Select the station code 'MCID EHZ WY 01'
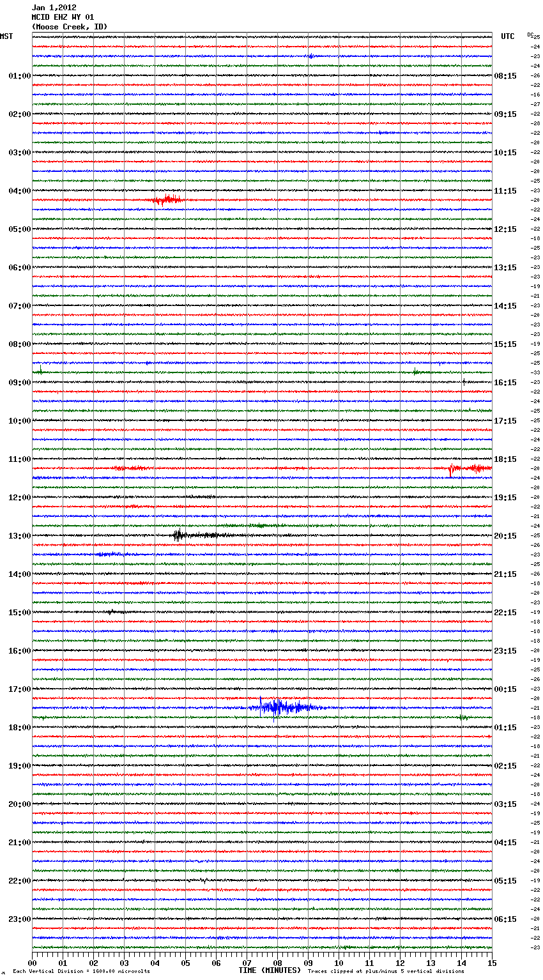This screenshot has width=543, height=980. click(x=63, y=17)
